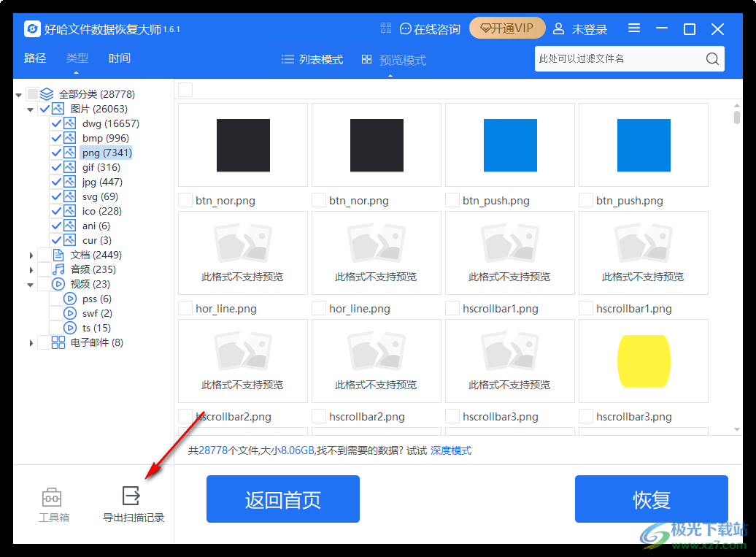
Task: Click the app logo icon in title bar
Action: click(32, 29)
